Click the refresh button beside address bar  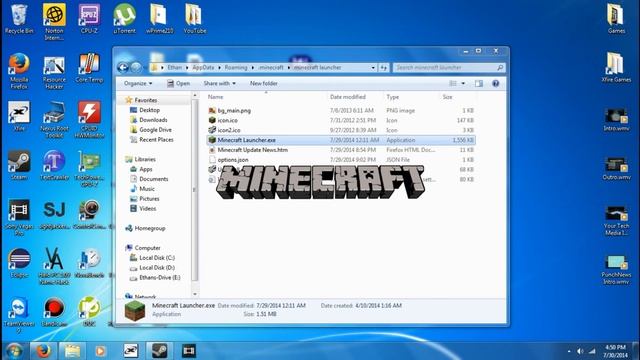(384, 68)
